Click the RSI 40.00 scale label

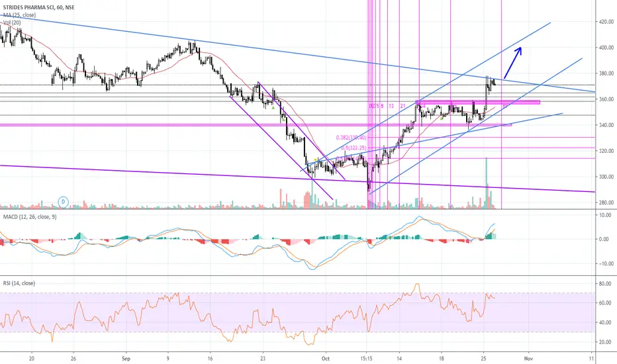coord(605,323)
